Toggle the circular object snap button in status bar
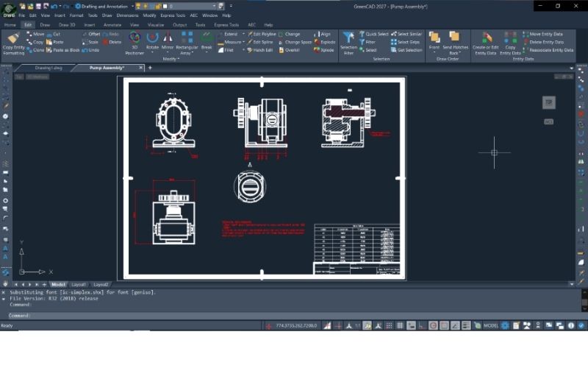This screenshot has height=368, width=588. (433, 325)
